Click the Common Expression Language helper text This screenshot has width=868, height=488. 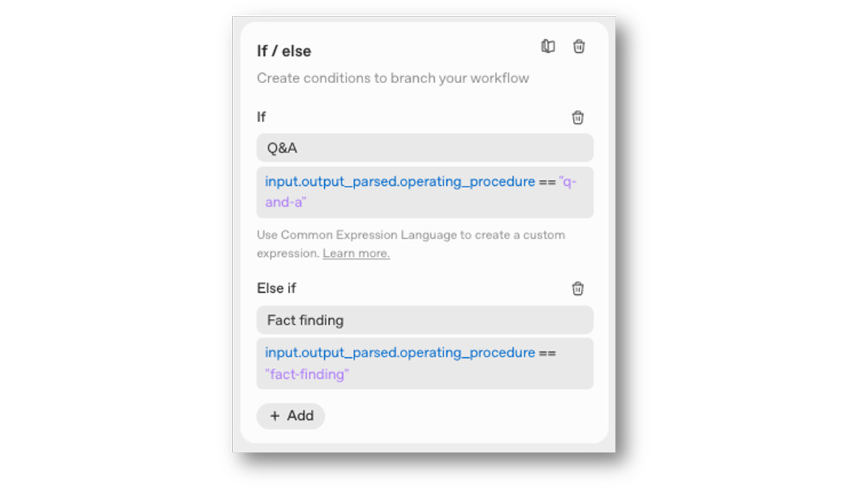coord(410,235)
